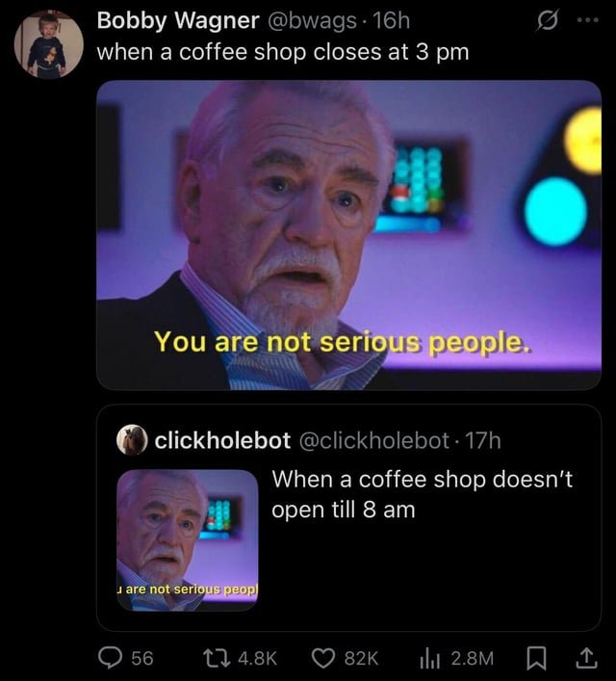Open clickholebot's avatar in quoted tweet
This screenshot has width=616, height=681.
pyautogui.click(x=132, y=440)
